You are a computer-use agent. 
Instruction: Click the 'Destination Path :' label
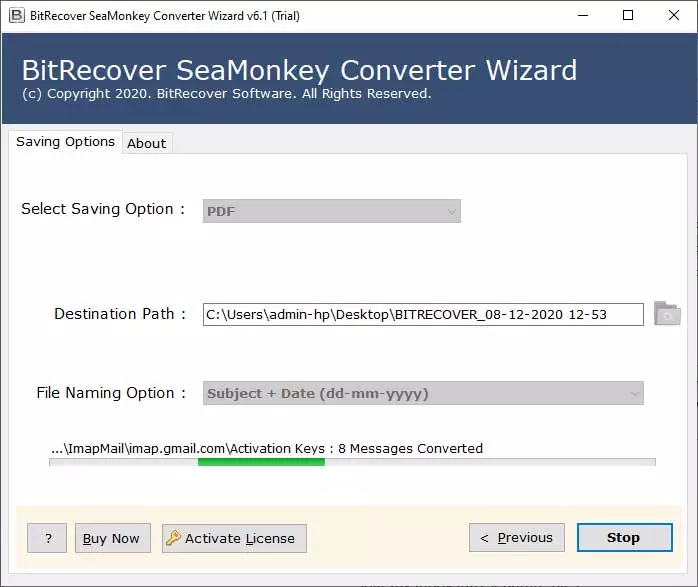point(120,314)
